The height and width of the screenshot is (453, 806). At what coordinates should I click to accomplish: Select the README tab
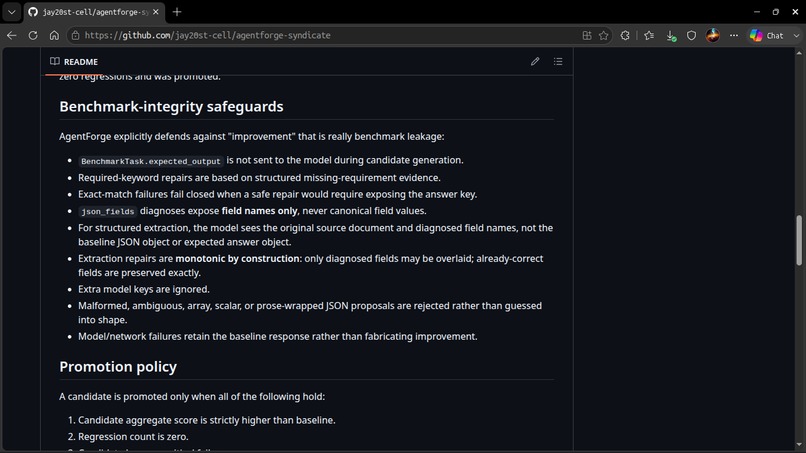click(x=74, y=62)
